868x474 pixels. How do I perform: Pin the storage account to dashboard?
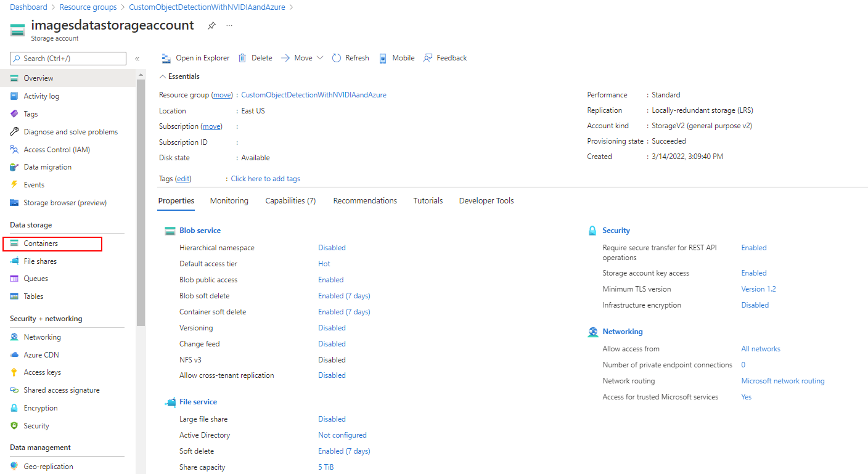pyautogui.click(x=211, y=26)
